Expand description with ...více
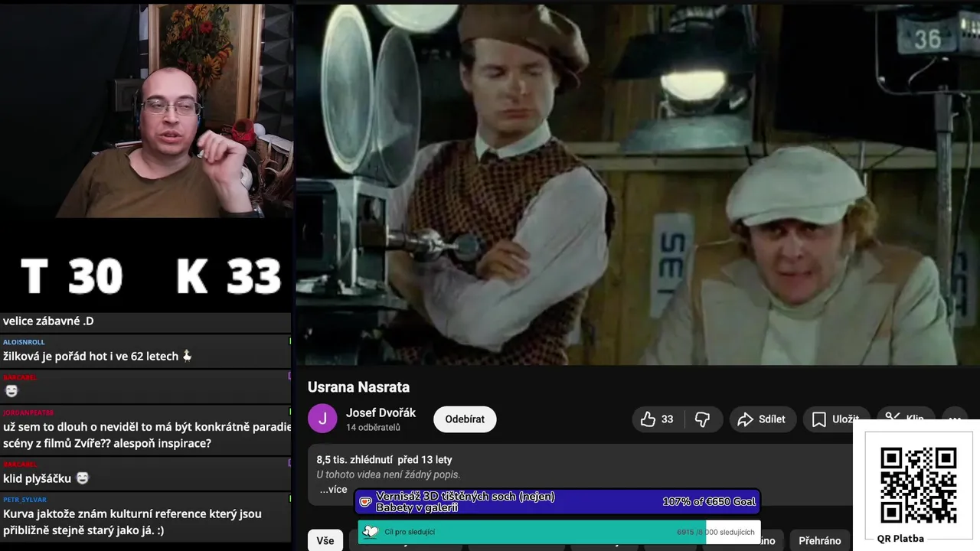The image size is (980, 551). (333, 489)
